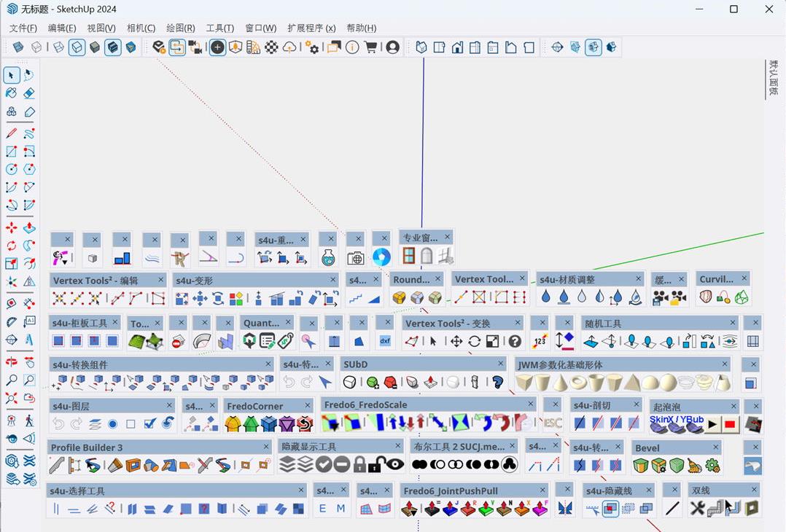786x532 pixels.
Task: Select the Rectangle drawing tool
Action: pos(11,152)
